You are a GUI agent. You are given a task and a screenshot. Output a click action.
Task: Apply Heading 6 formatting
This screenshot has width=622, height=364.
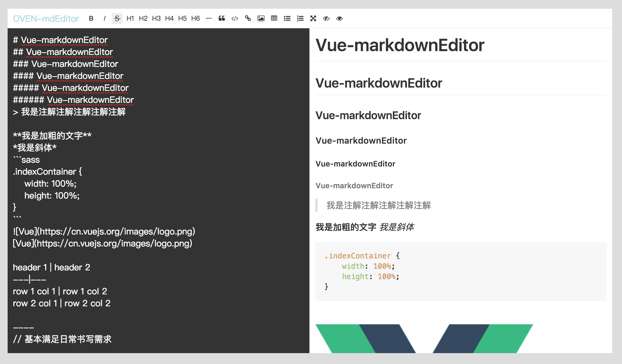coord(196,18)
